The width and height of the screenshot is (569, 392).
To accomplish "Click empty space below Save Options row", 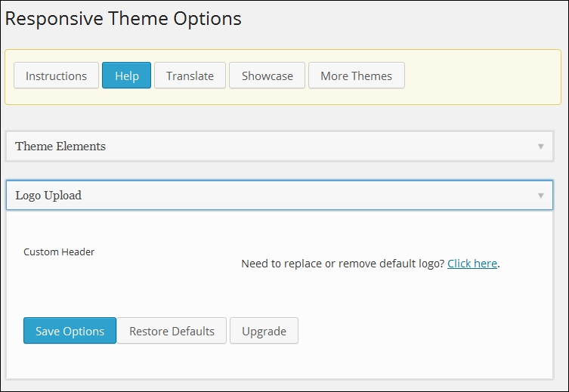I will (x=280, y=362).
